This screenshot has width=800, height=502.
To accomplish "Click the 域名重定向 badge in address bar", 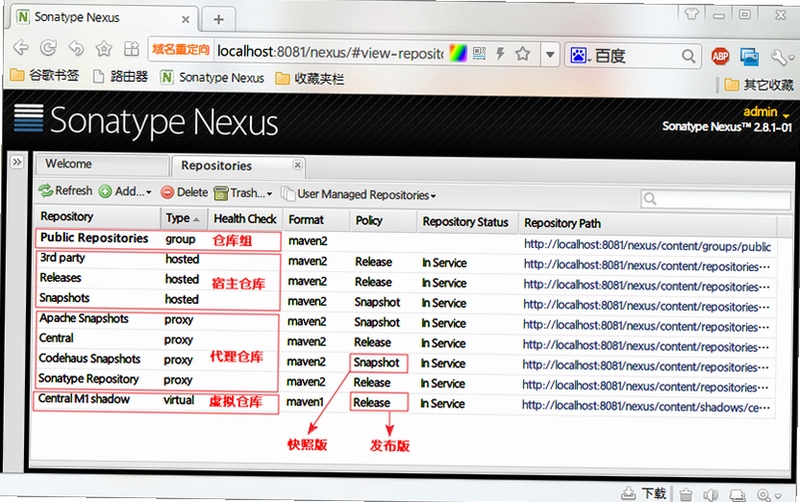I will click(x=180, y=49).
